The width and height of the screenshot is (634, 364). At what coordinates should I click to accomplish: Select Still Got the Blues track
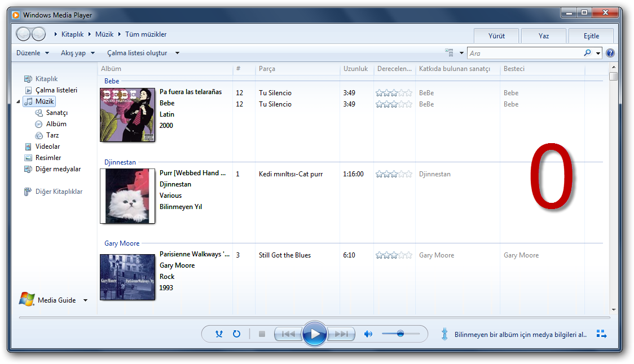coord(285,255)
